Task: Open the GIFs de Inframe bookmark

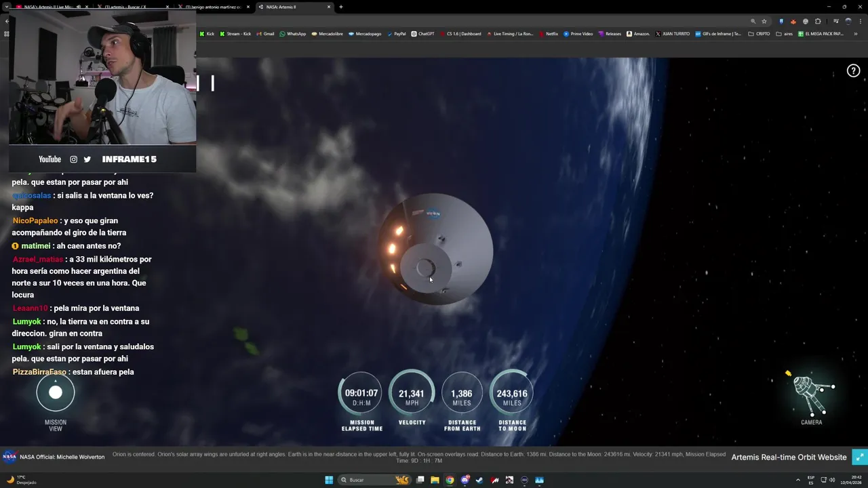Action: point(718,33)
